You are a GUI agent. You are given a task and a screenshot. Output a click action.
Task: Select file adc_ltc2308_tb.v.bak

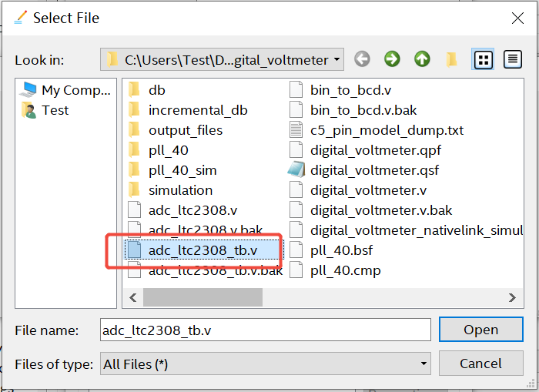point(206,271)
